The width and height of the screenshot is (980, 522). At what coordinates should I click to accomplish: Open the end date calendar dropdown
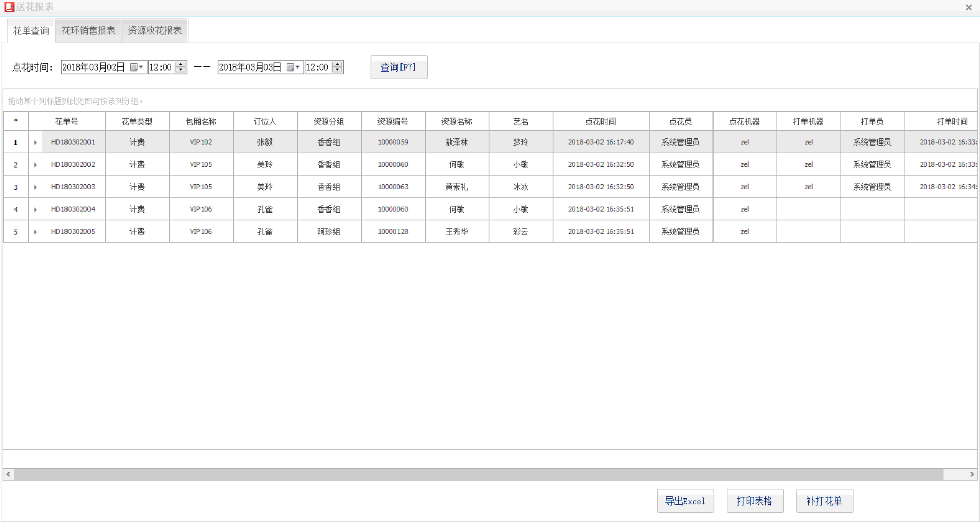pyautogui.click(x=293, y=67)
